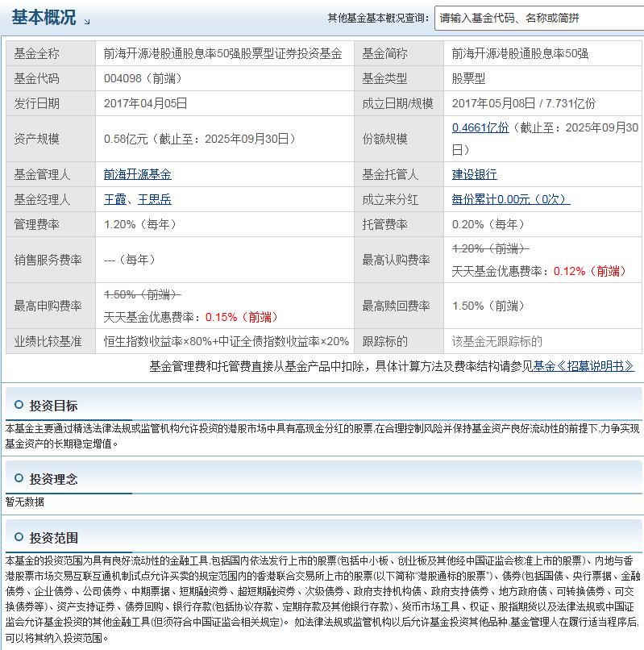This screenshot has height=650, width=644.
Task: Open fund manager 王思岳's profile link
Action: [155, 199]
